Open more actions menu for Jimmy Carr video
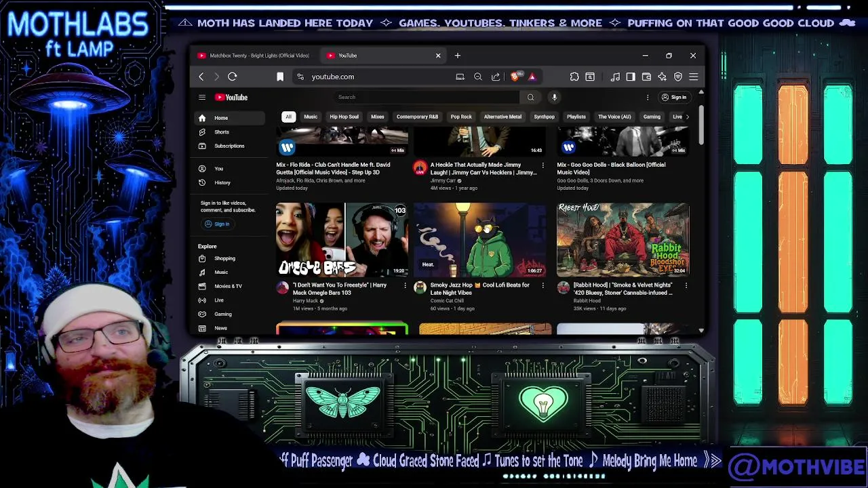 point(542,165)
